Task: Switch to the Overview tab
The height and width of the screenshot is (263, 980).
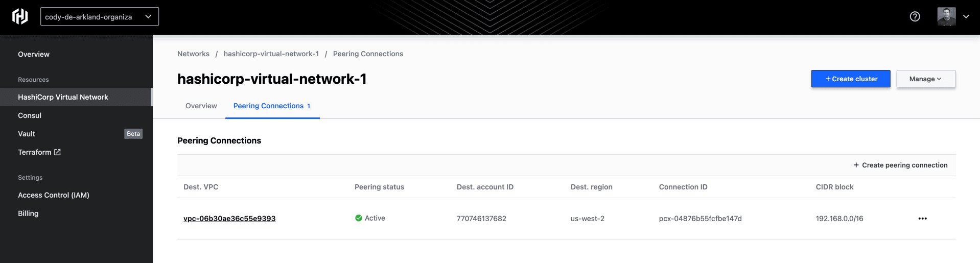Action: tap(201, 106)
